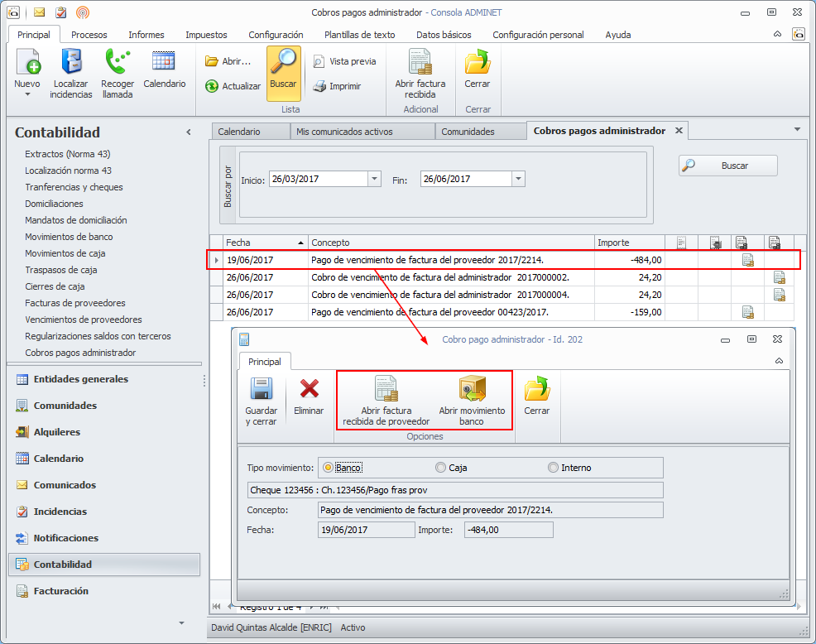Switch to Mis comunicados activos tab
The height and width of the screenshot is (644, 816).
[x=362, y=131]
